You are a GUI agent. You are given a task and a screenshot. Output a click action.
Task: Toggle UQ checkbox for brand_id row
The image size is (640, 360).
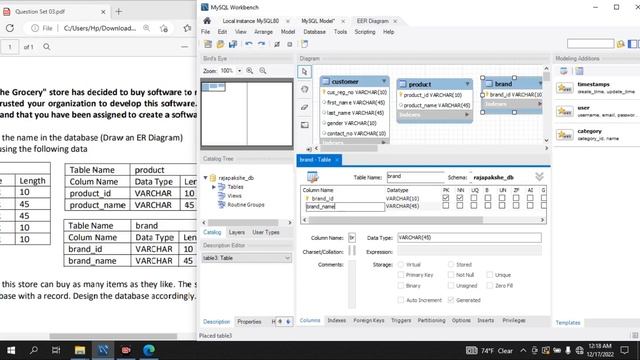click(473, 198)
